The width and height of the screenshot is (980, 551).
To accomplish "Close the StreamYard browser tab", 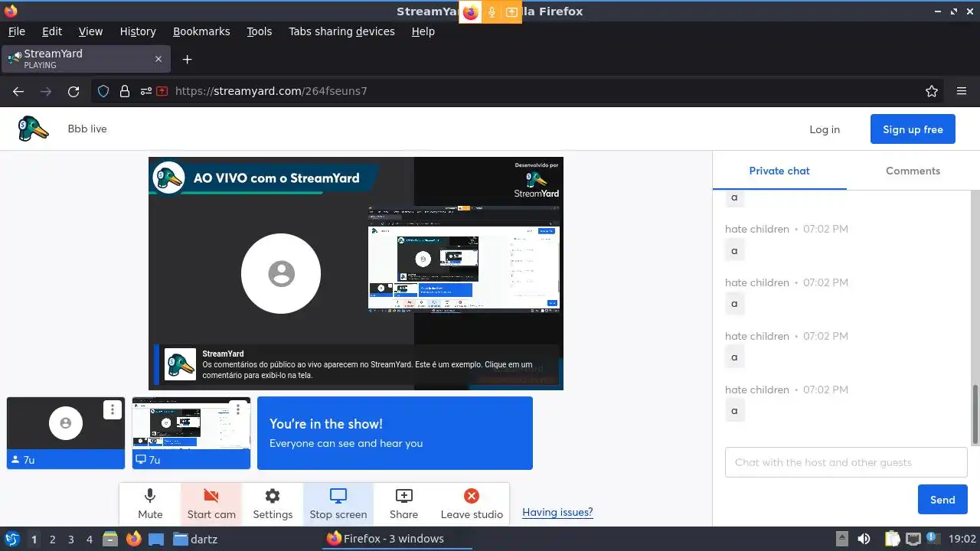I will pos(158,59).
